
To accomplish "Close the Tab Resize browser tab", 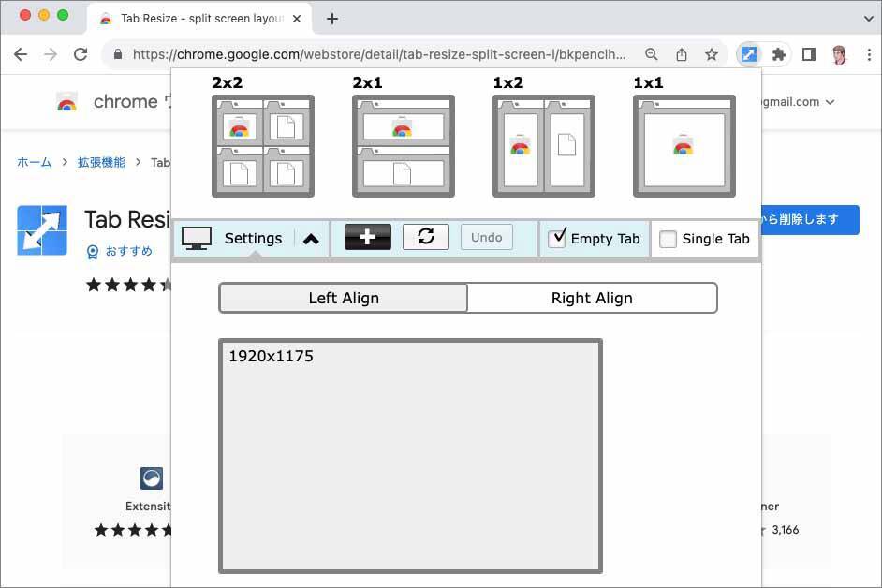I will pos(297,19).
